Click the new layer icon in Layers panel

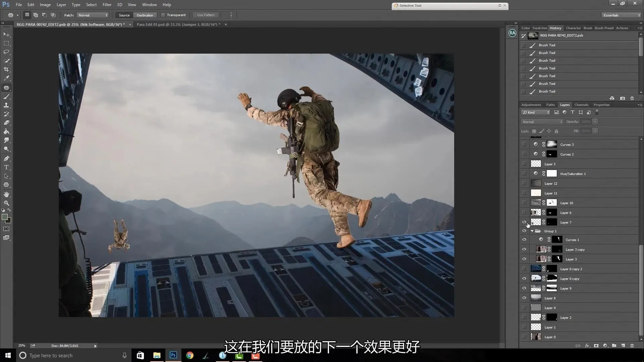(623, 346)
